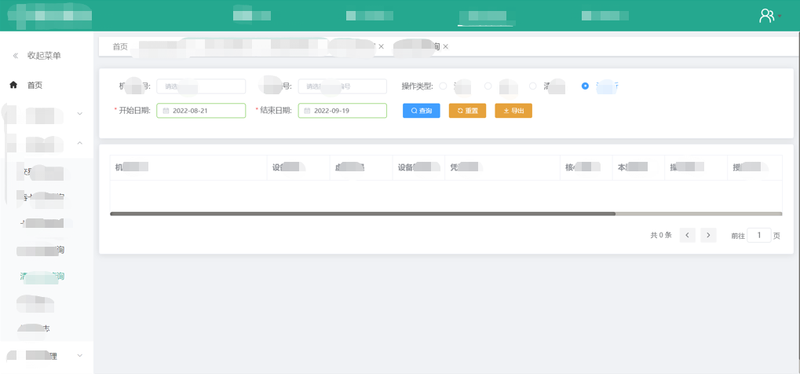The height and width of the screenshot is (374, 800).
Task: Focus the page number input after 前往
Action: click(x=759, y=235)
